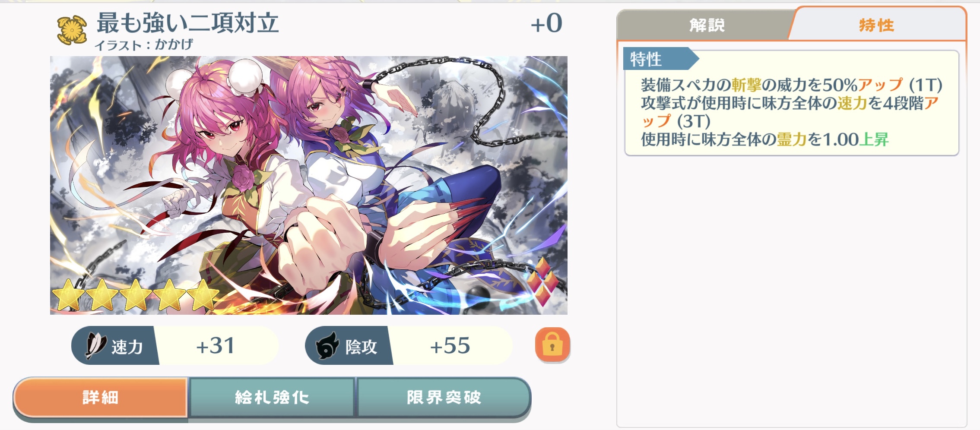Viewport: 980px width, 430px height.
Task: Click the red diamond cluster icon
Action: pos(543,281)
